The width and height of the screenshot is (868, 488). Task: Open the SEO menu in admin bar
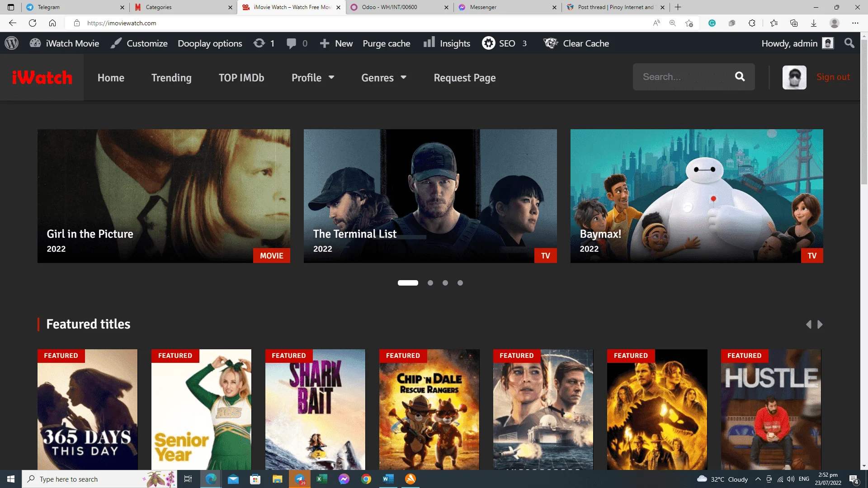pos(505,43)
